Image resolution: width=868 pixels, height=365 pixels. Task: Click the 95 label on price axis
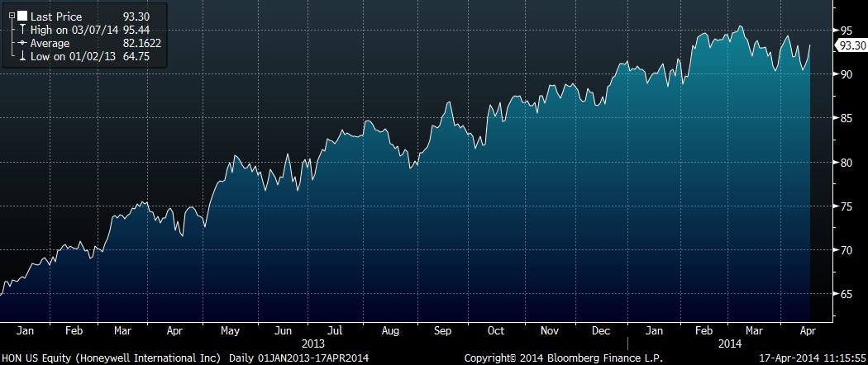click(x=846, y=30)
